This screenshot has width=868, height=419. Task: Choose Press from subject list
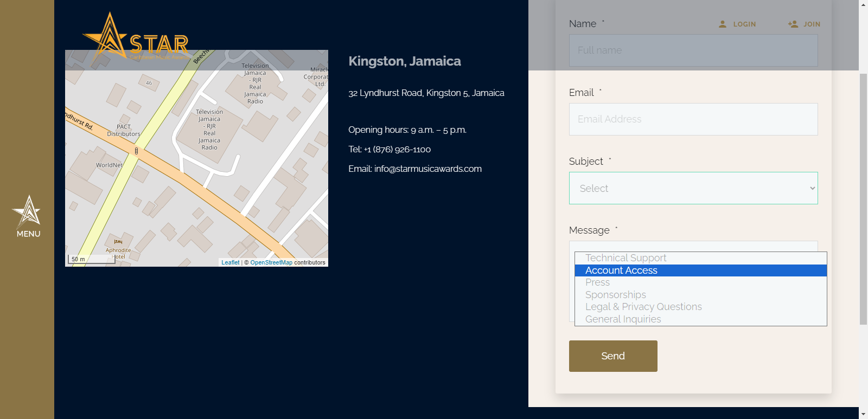(700, 282)
